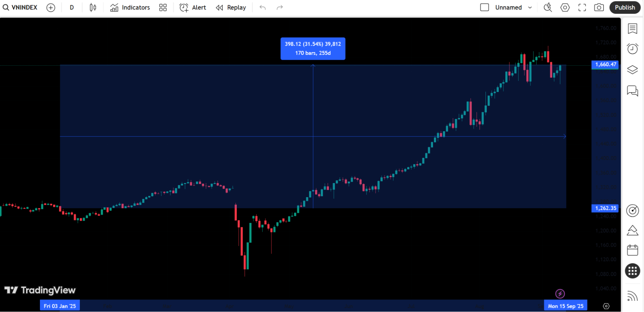The width and height of the screenshot is (644, 312).
Task: Open the VNINDEX symbol search
Action: click(x=20, y=7)
